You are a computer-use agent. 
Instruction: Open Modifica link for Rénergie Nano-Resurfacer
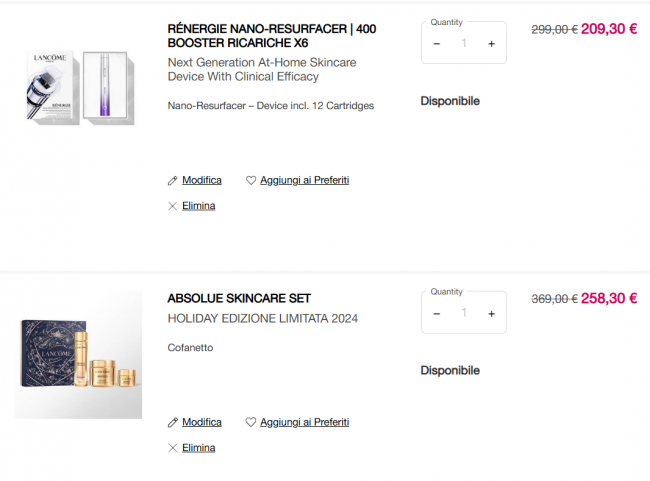coord(201,180)
